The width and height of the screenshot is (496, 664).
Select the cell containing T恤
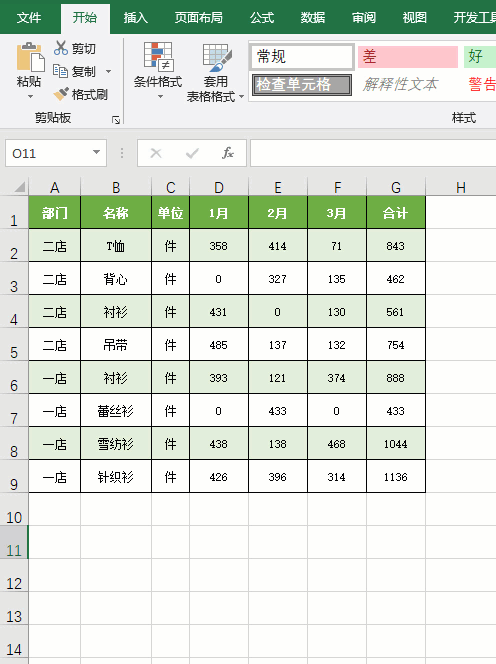(116, 246)
